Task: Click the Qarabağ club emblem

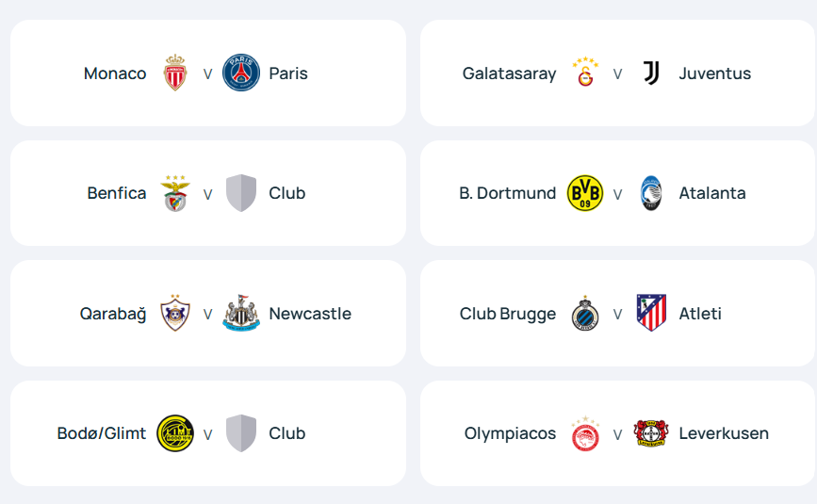Action: click(175, 314)
